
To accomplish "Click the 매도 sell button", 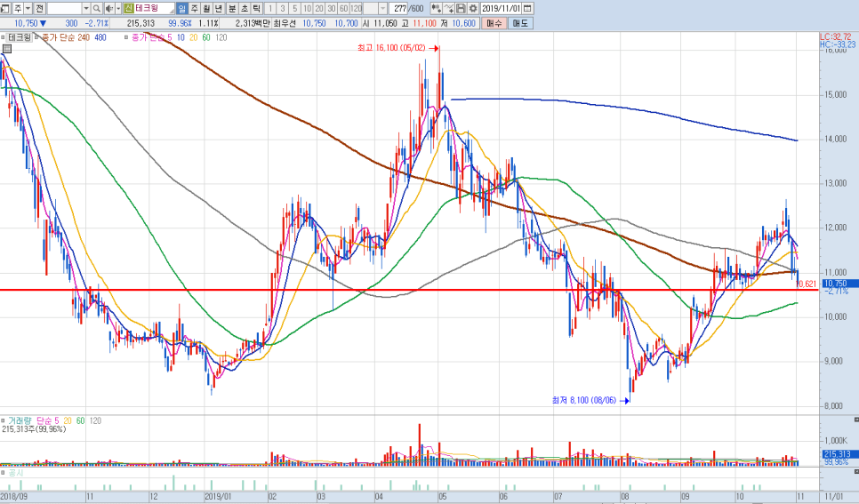I will [520, 24].
